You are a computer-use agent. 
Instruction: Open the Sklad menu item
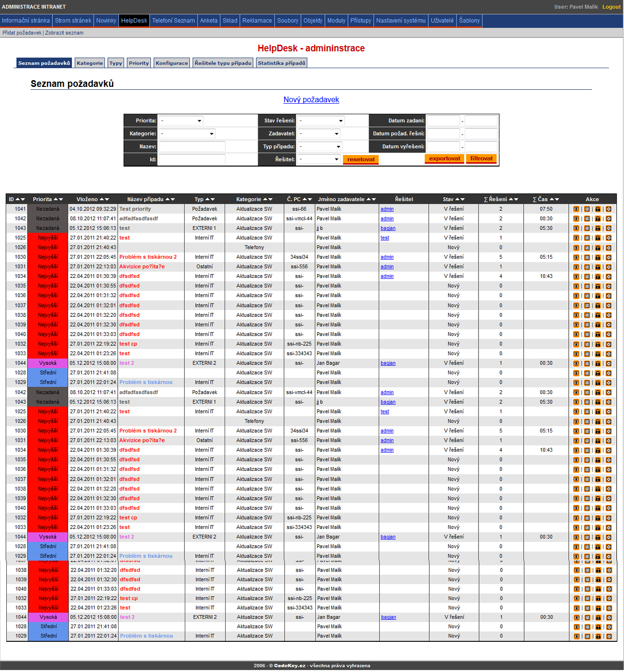click(230, 21)
